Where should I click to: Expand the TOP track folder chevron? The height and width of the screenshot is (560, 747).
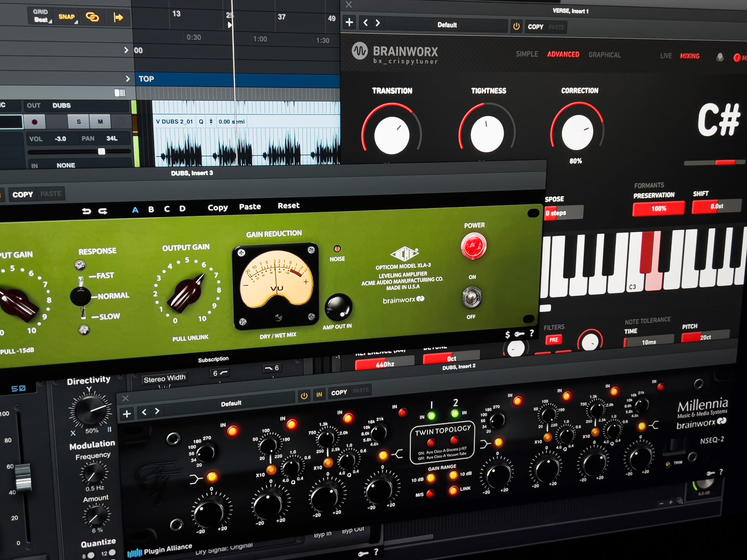click(127, 79)
